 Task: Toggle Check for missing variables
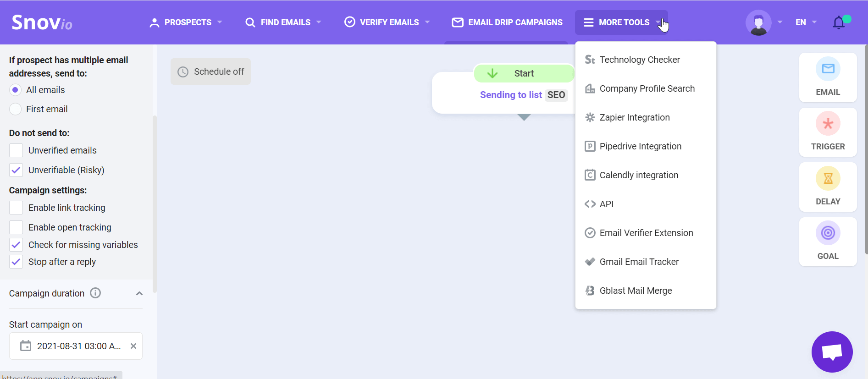16,245
